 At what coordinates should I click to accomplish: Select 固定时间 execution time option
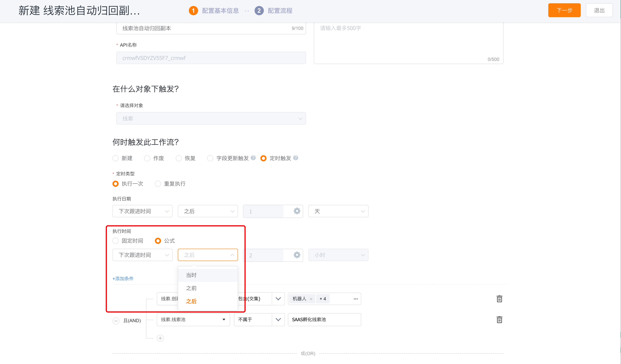(116, 241)
